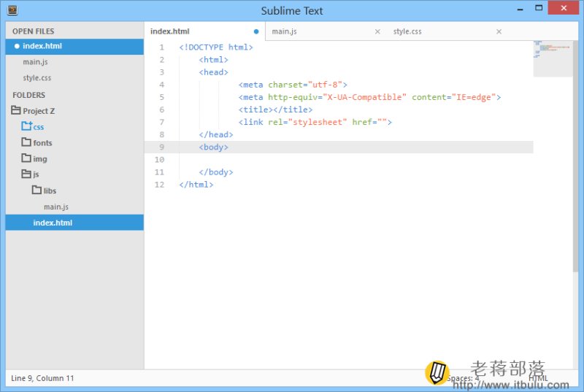
Task: Close the style.css tab
Action: point(499,31)
